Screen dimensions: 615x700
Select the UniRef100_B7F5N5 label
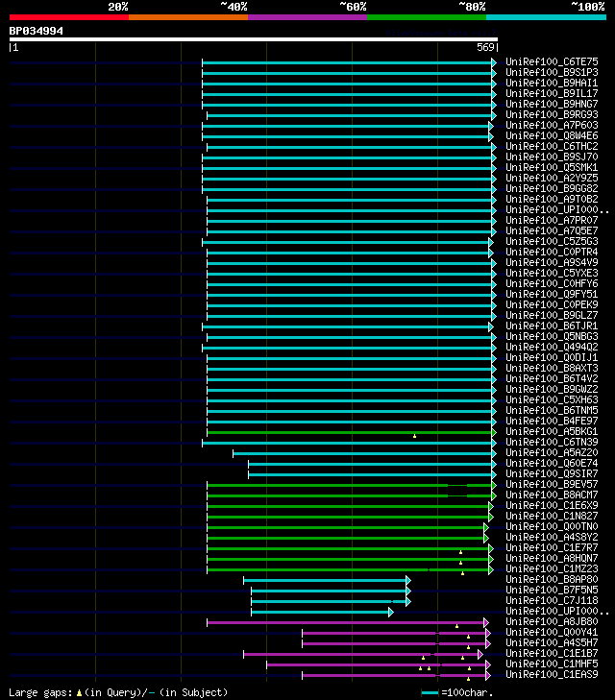click(552, 591)
